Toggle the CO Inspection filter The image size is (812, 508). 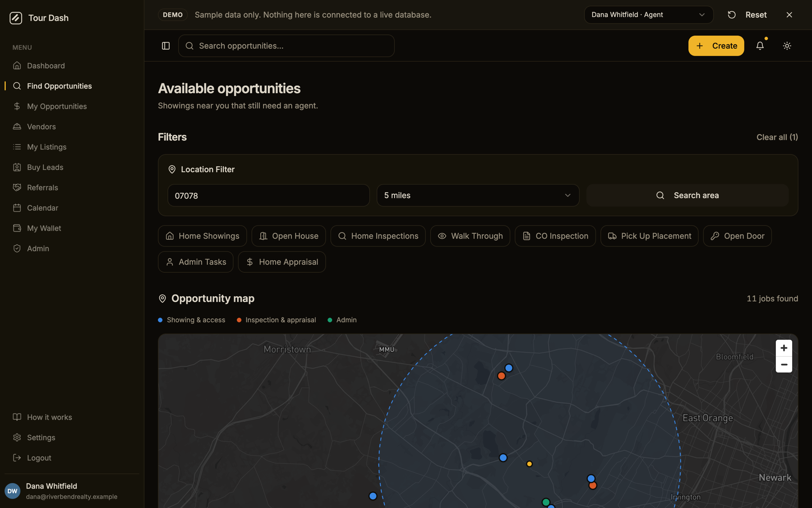click(555, 236)
